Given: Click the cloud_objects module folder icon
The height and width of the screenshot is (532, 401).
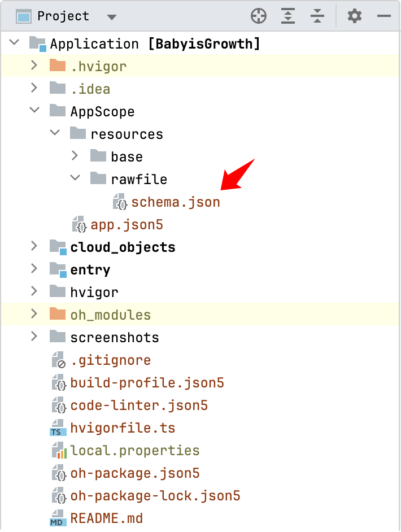Looking at the screenshot, I should tap(58, 247).
